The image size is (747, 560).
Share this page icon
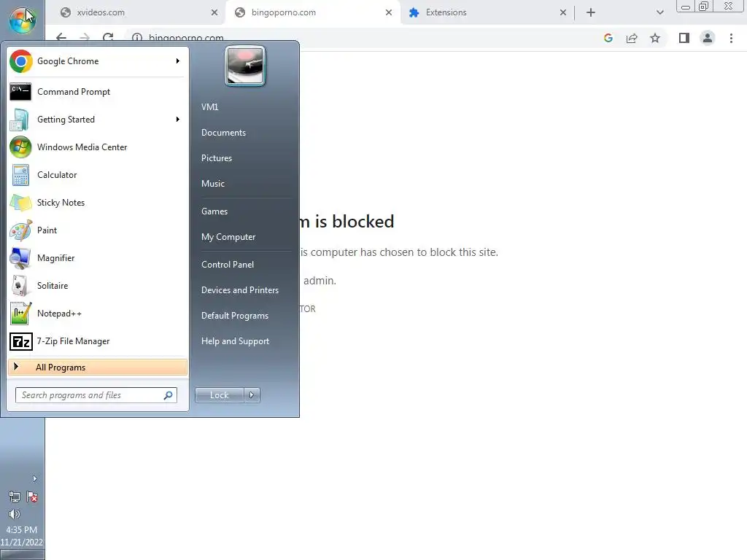[632, 38]
